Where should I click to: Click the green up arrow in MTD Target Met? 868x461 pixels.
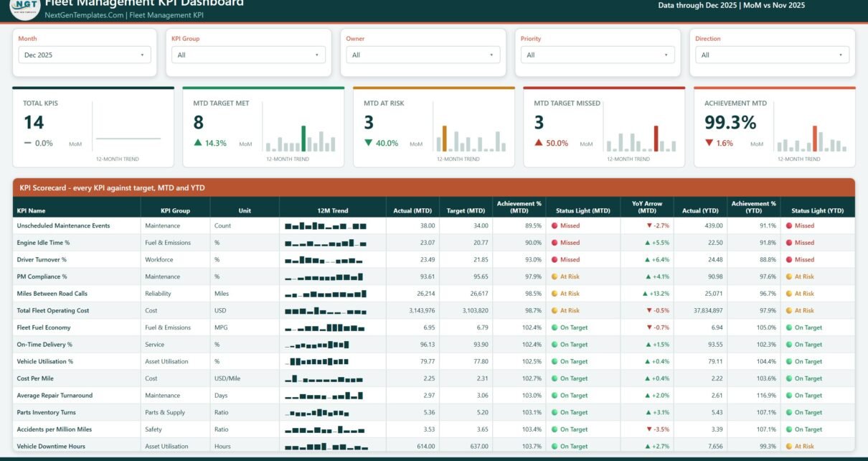[198, 143]
